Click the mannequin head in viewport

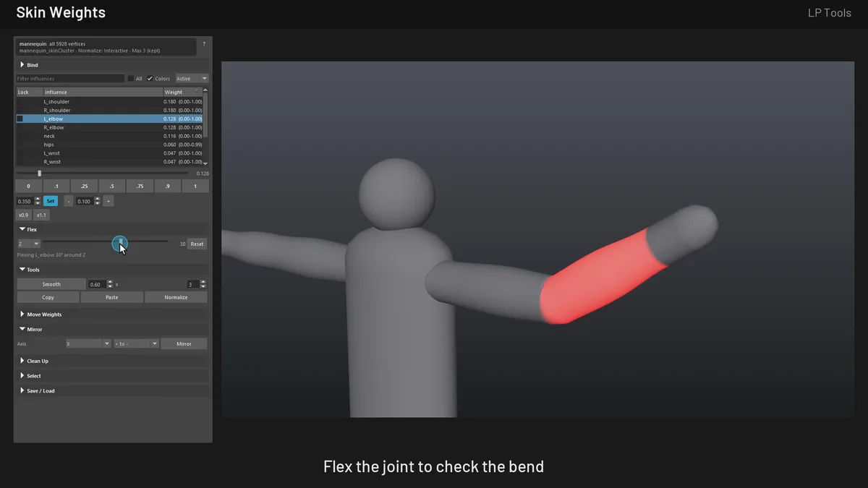pos(397,194)
